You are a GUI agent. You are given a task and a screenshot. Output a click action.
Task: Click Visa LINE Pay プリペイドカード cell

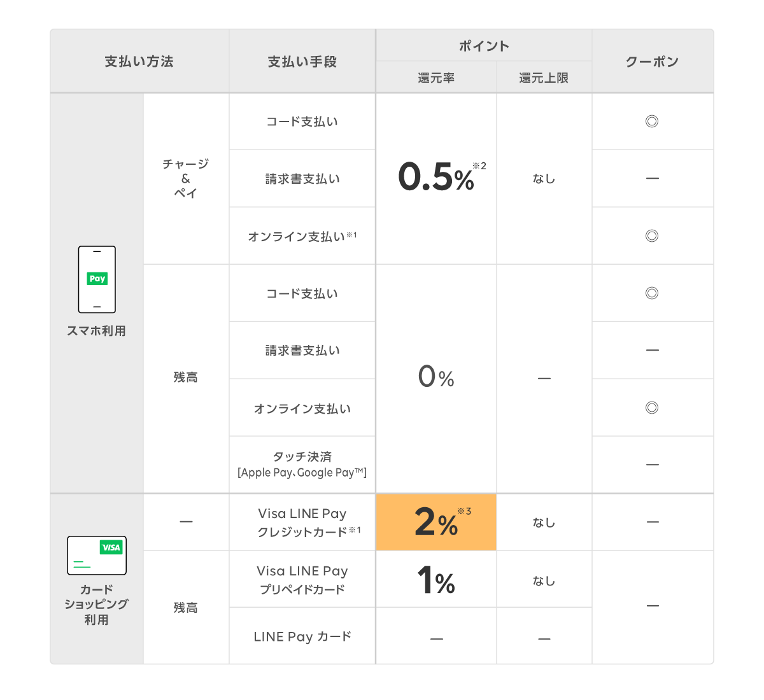[302, 580]
